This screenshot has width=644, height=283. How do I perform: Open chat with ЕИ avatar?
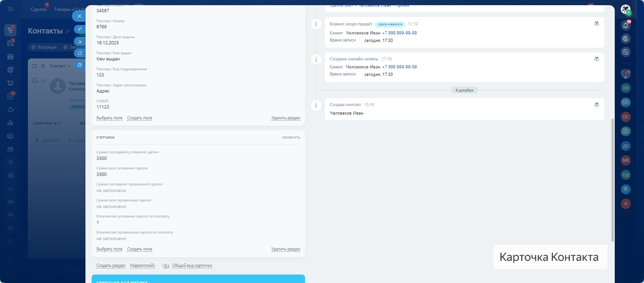pos(626,88)
